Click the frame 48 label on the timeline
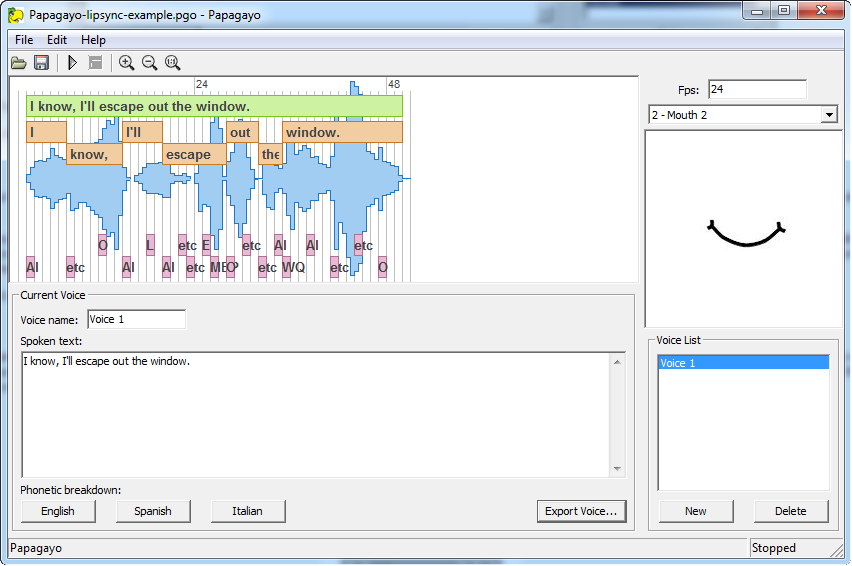The height and width of the screenshot is (566, 852). coord(394,84)
